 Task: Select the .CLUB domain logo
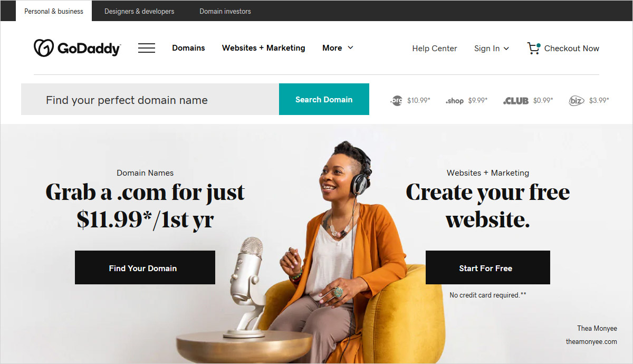pyautogui.click(x=516, y=101)
